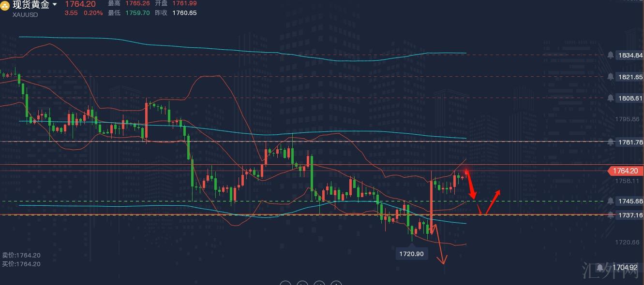Click the alert bell at 1821.65
Screen dimensions: 644x285
(611, 77)
